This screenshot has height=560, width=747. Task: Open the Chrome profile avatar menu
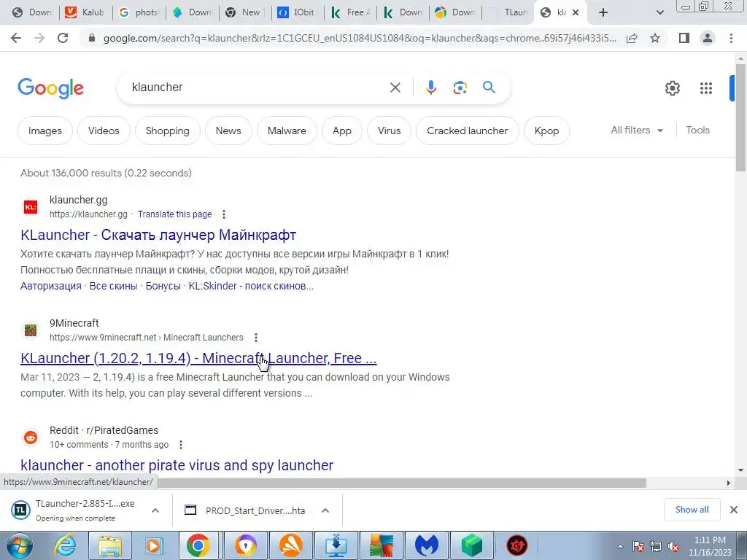coord(708,38)
